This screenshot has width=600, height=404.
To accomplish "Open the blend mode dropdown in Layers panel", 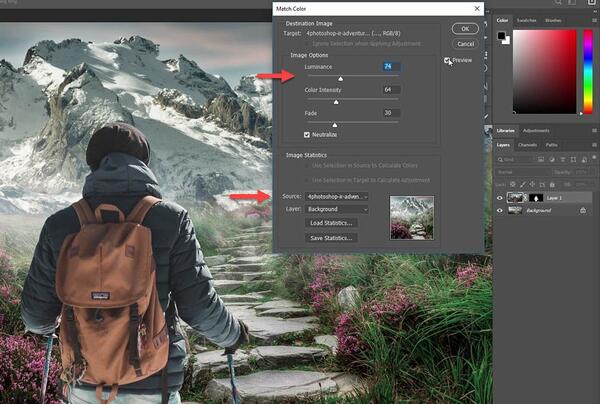I will pyautogui.click(x=522, y=172).
